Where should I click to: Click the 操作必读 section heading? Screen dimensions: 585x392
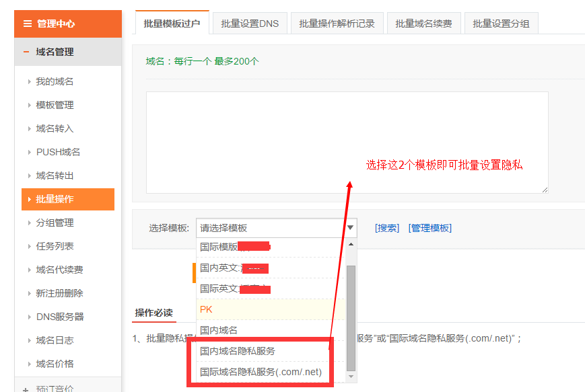(x=153, y=313)
